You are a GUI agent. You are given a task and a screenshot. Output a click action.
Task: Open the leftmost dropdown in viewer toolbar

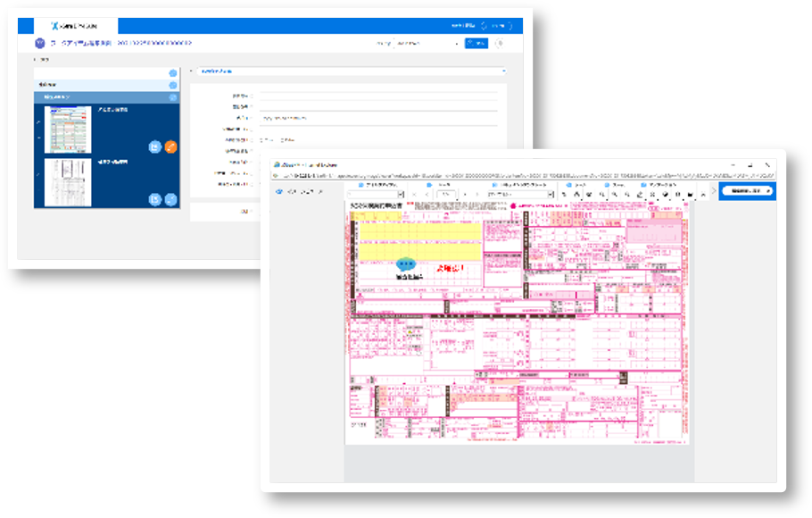(x=375, y=194)
